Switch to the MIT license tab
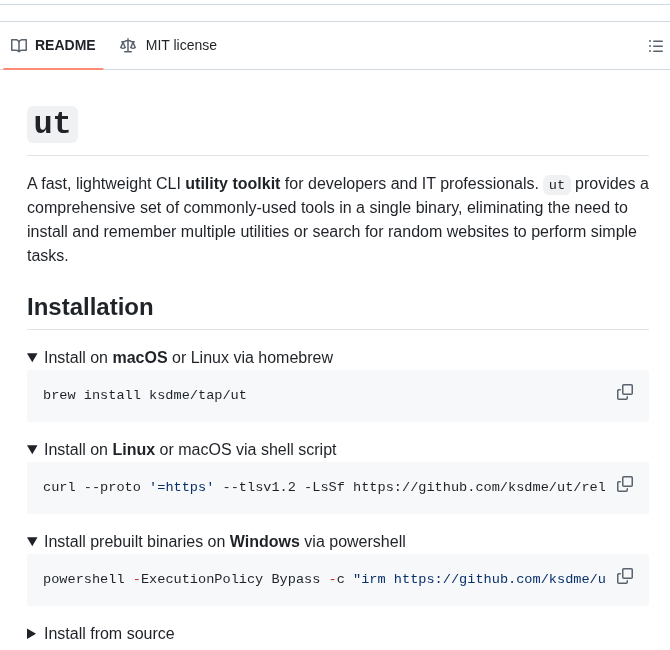 coord(180,45)
